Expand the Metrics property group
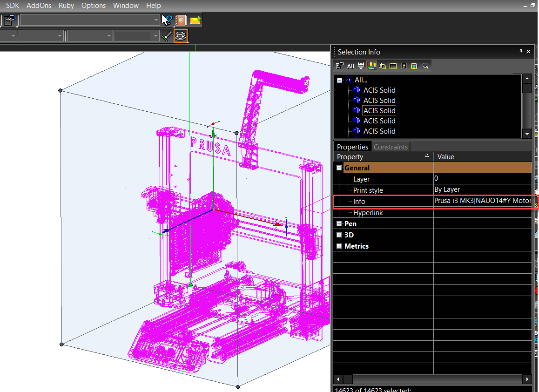 click(x=339, y=246)
